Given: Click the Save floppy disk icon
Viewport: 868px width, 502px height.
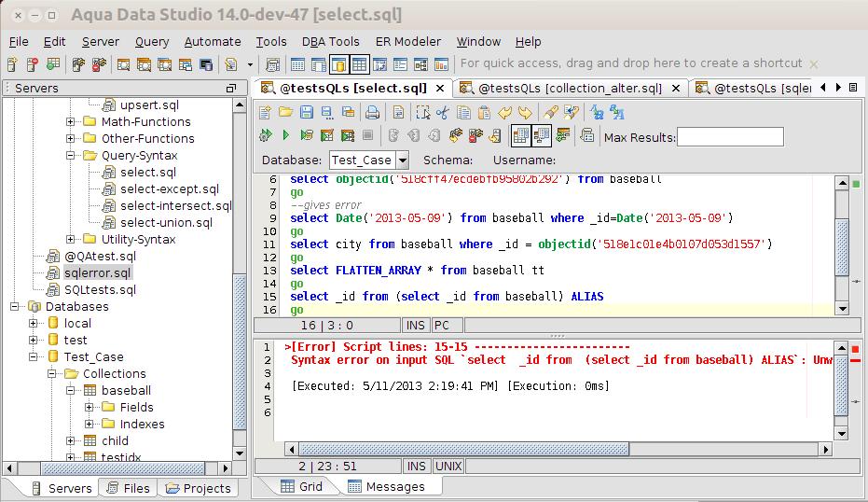Looking at the screenshot, I should pos(306,113).
